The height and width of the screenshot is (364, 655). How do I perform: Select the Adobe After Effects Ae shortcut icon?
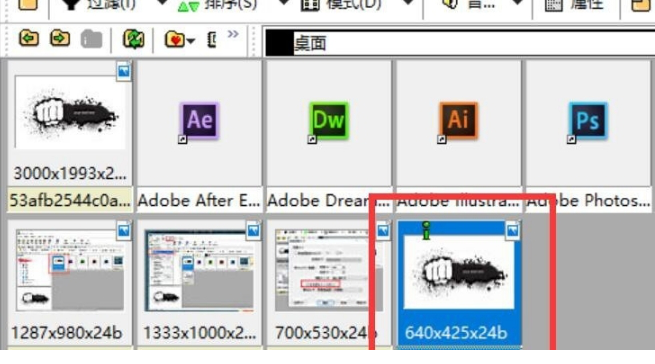click(199, 121)
